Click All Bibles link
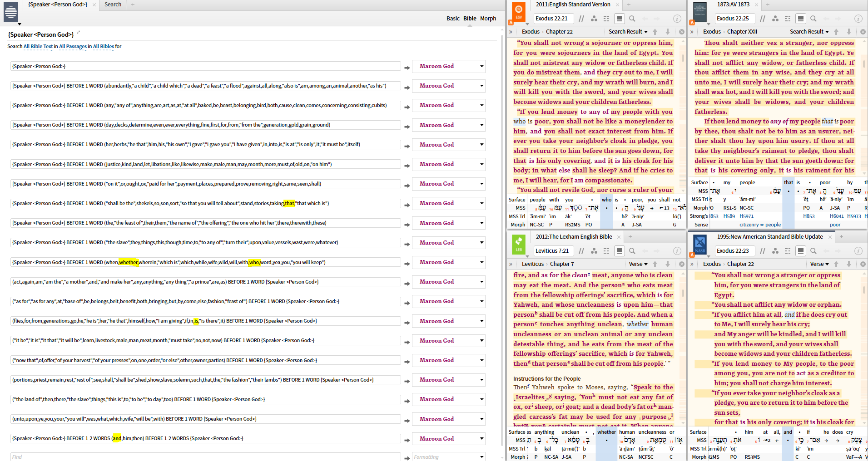 click(x=104, y=46)
